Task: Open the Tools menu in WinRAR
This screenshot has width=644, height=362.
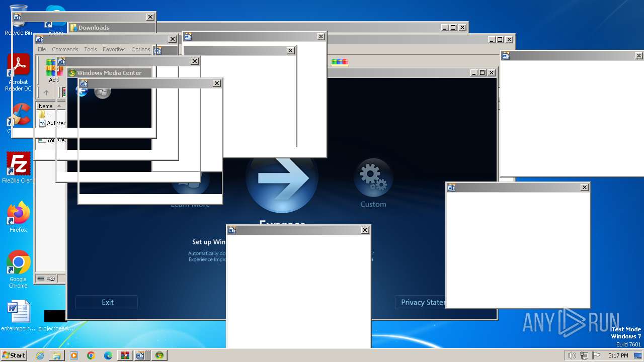Action: (x=91, y=49)
